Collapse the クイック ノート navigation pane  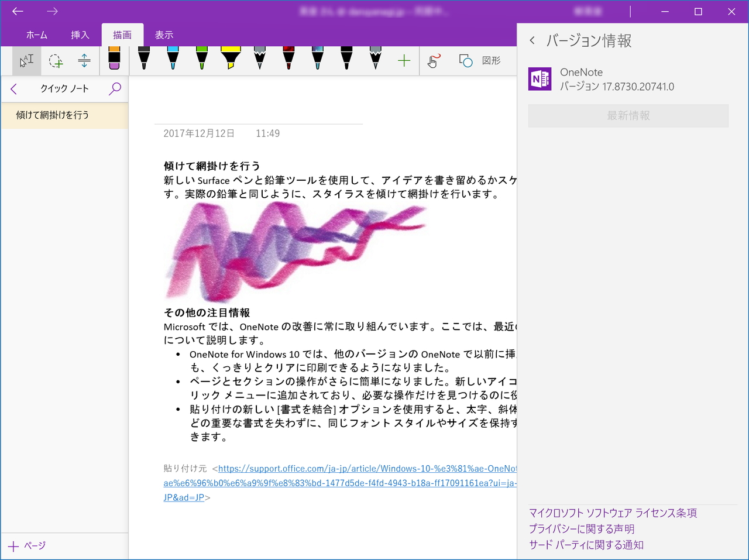(13, 88)
